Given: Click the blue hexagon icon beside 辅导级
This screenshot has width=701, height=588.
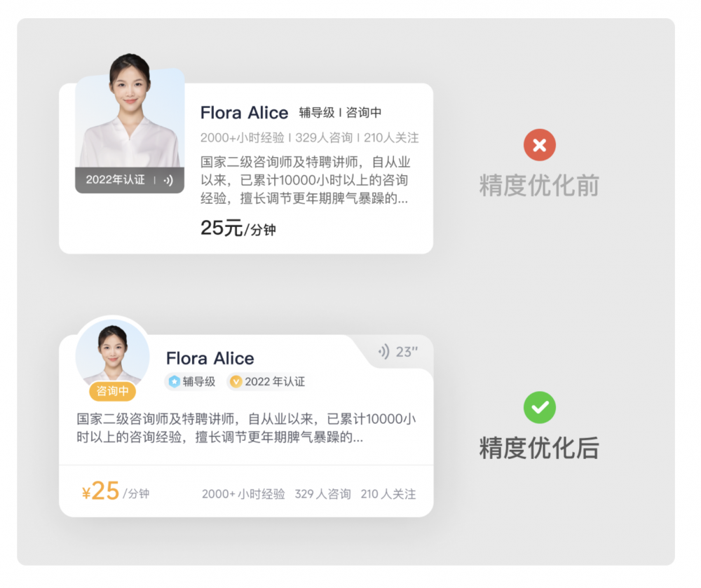Looking at the screenshot, I should 174,382.
